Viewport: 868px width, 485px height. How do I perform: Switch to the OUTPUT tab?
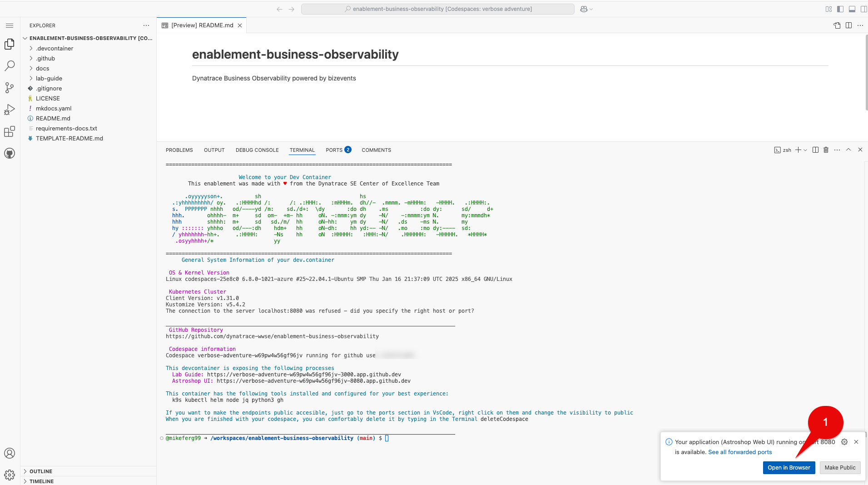click(214, 150)
